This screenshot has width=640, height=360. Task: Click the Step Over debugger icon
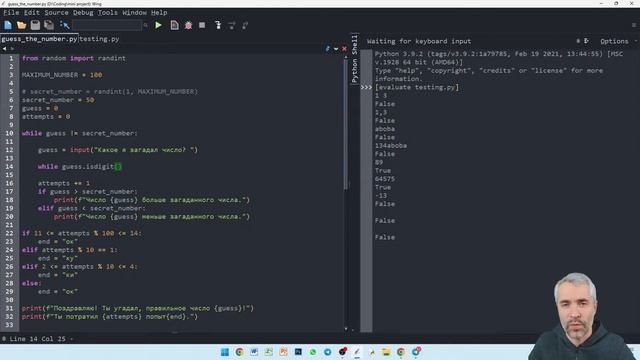[232, 25]
